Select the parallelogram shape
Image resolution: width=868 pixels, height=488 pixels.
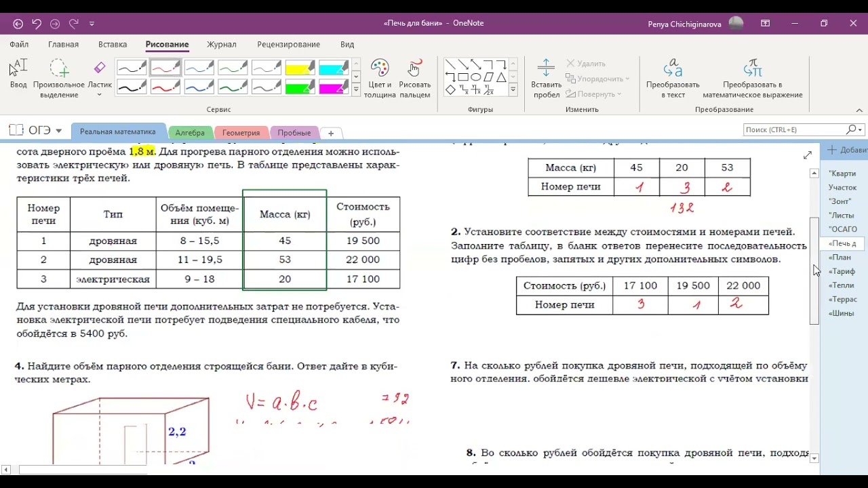(489, 77)
